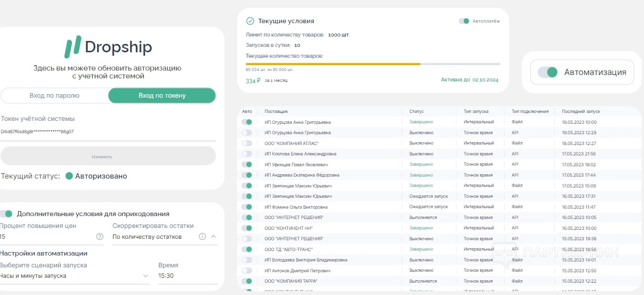Image resolution: width=644 pixels, height=295 pixels.
Task: Click the Время input field showing 15:30
Action: pyautogui.click(x=187, y=276)
